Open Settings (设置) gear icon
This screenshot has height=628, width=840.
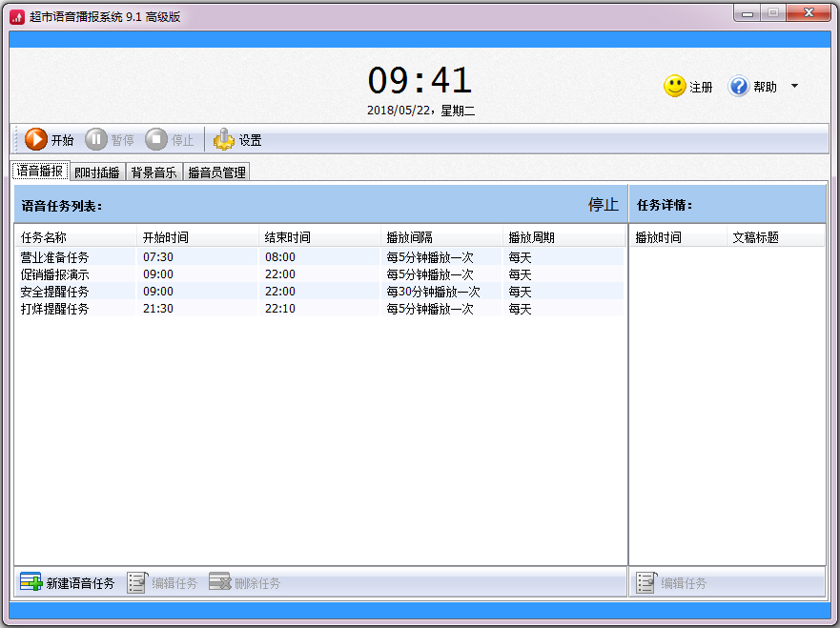[x=223, y=140]
